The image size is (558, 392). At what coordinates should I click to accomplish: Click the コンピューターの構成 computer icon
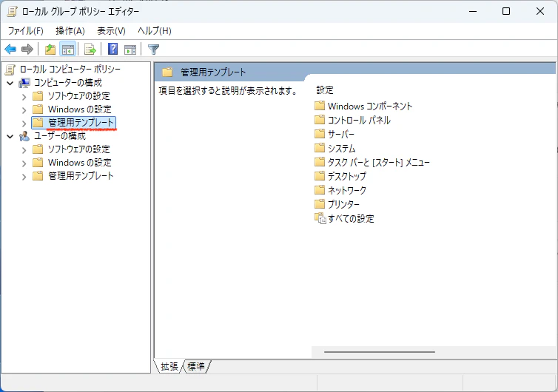(x=24, y=83)
